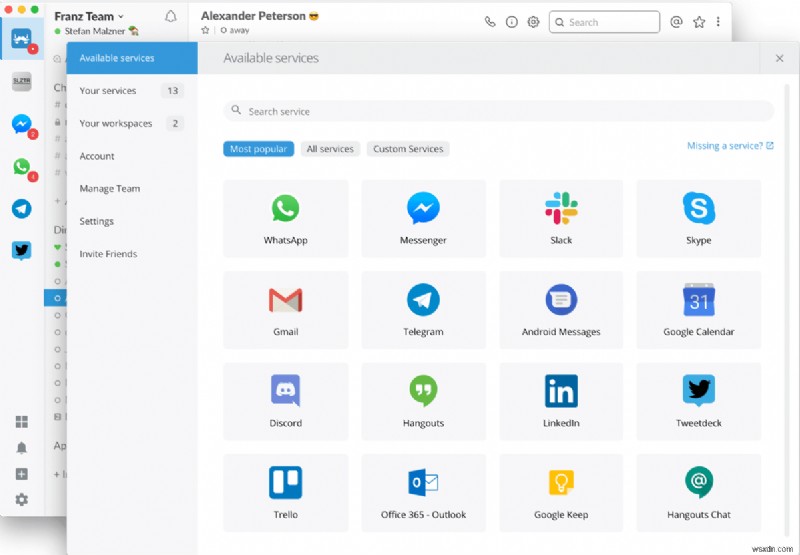The width and height of the screenshot is (800, 555).
Task: Add the Slack service
Action: pyautogui.click(x=561, y=218)
